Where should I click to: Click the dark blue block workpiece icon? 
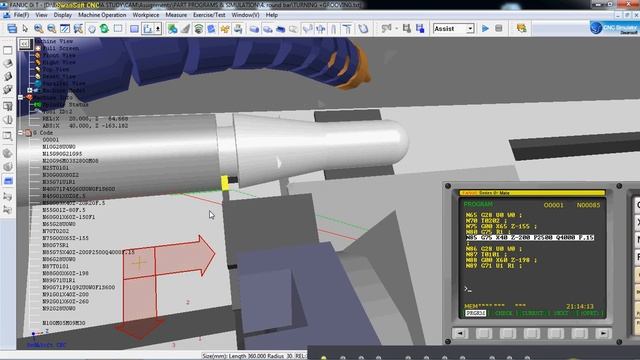tap(280, 29)
